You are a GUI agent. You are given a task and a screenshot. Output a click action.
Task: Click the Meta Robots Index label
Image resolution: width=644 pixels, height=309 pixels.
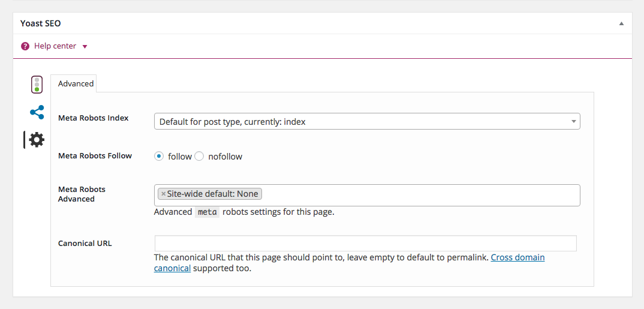pyautogui.click(x=93, y=118)
